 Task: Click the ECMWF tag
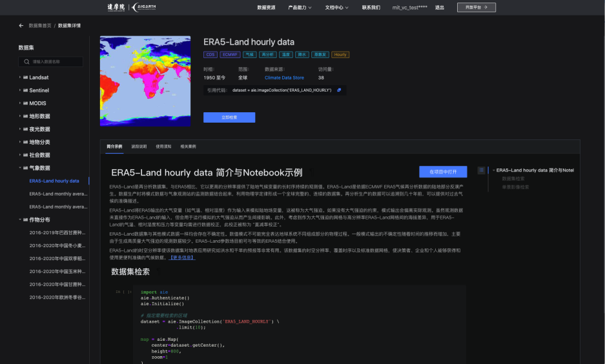230,55
